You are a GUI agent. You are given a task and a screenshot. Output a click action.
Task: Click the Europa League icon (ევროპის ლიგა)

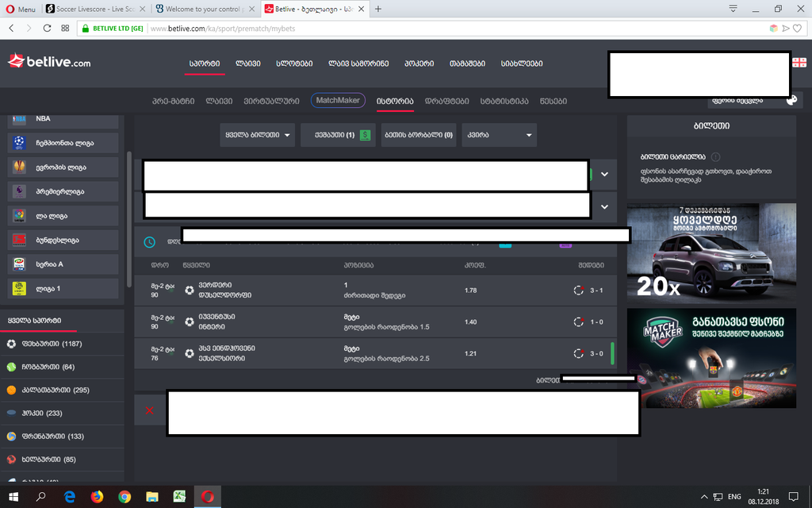point(19,167)
